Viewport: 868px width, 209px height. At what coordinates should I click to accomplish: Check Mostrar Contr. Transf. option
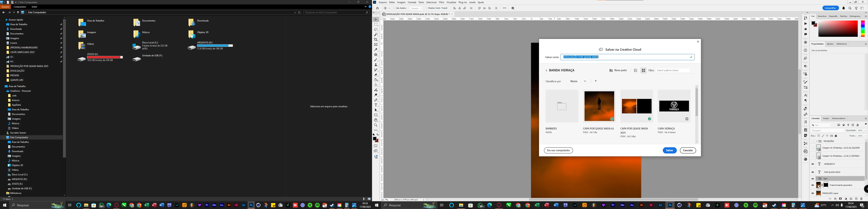click(x=426, y=8)
